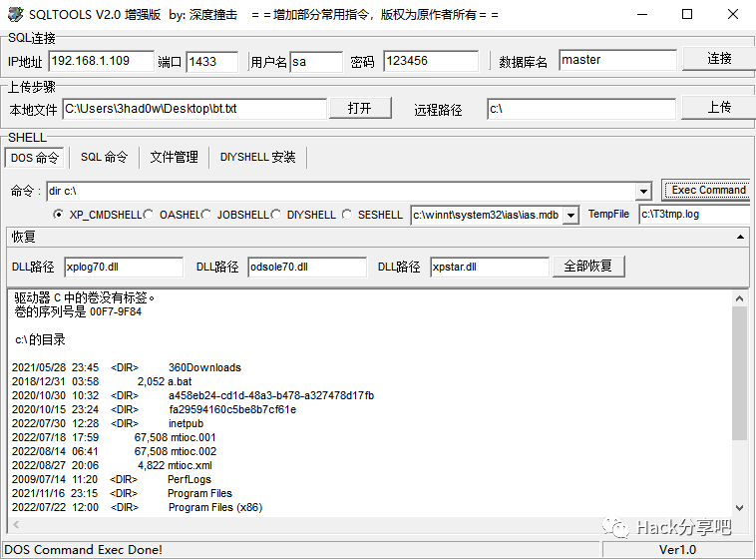Image resolution: width=756 pixels, height=560 pixels.
Task: Click the mtioc.xml file entry
Action: (x=189, y=465)
